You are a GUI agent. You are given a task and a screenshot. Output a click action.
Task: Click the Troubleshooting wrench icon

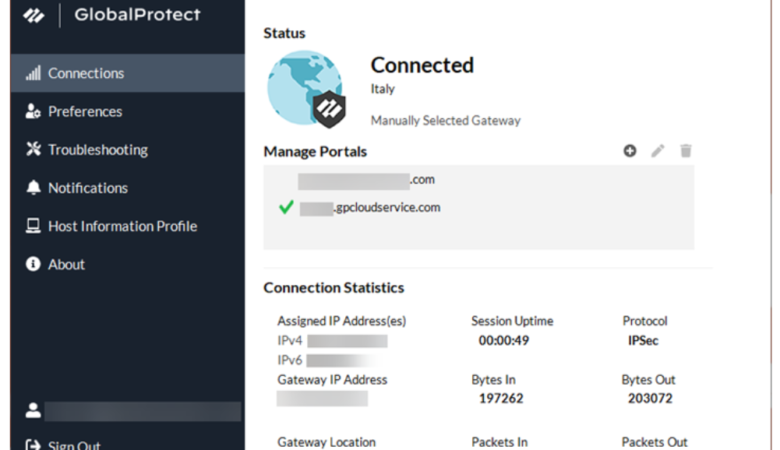pyautogui.click(x=33, y=150)
